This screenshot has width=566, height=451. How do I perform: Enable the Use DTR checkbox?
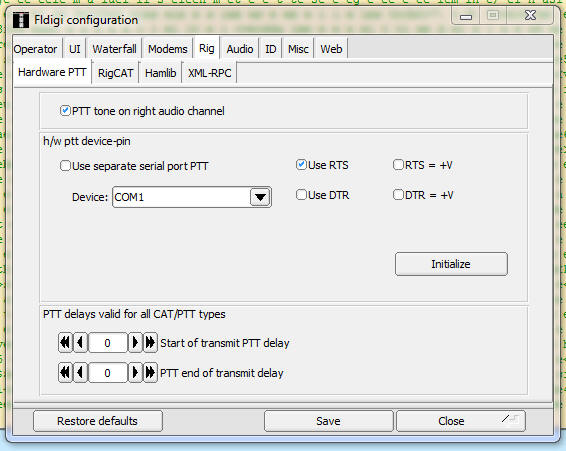(301, 195)
